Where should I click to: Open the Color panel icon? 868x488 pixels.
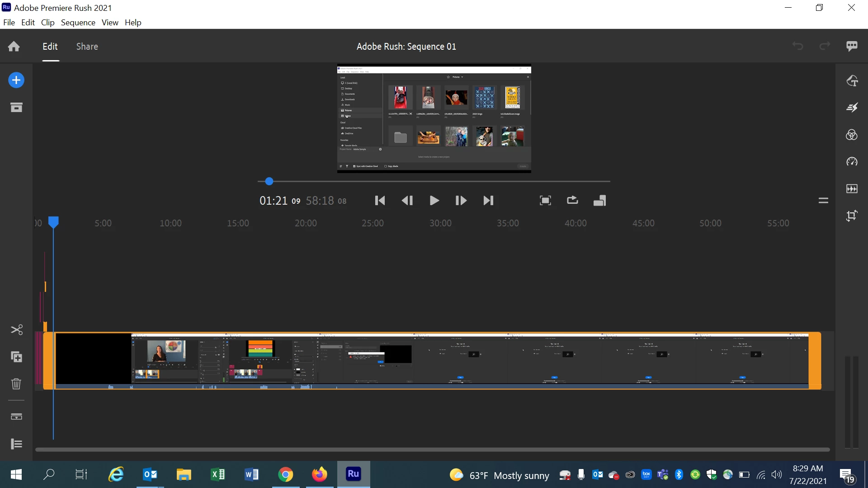[852, 135]
